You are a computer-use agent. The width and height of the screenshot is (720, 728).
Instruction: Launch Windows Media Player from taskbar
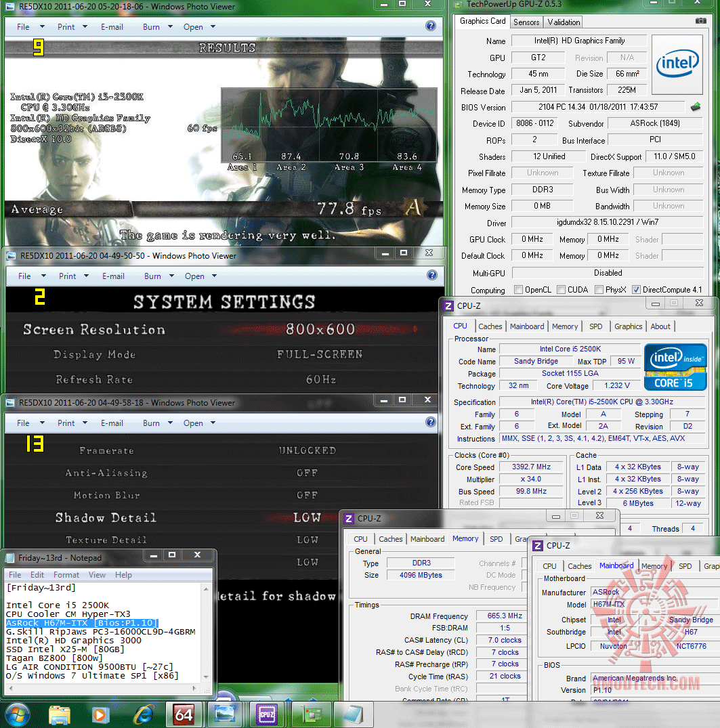tap(100, 714)
